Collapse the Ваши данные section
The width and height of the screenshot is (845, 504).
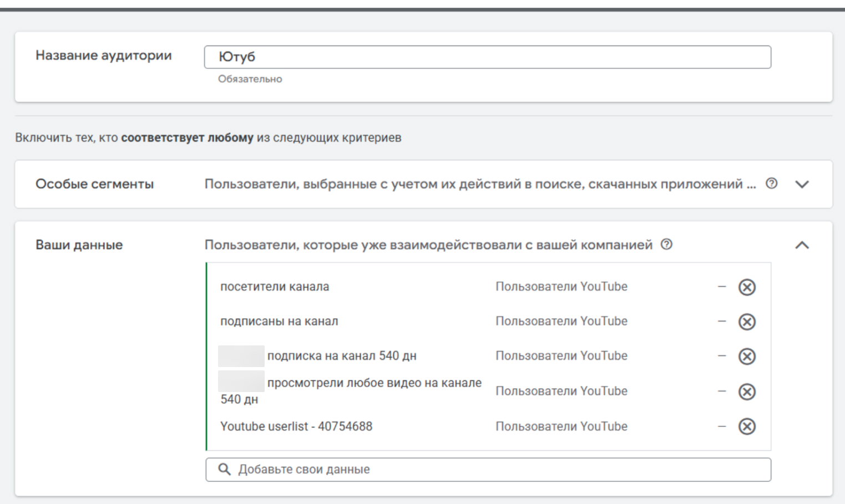pos(802,245)
